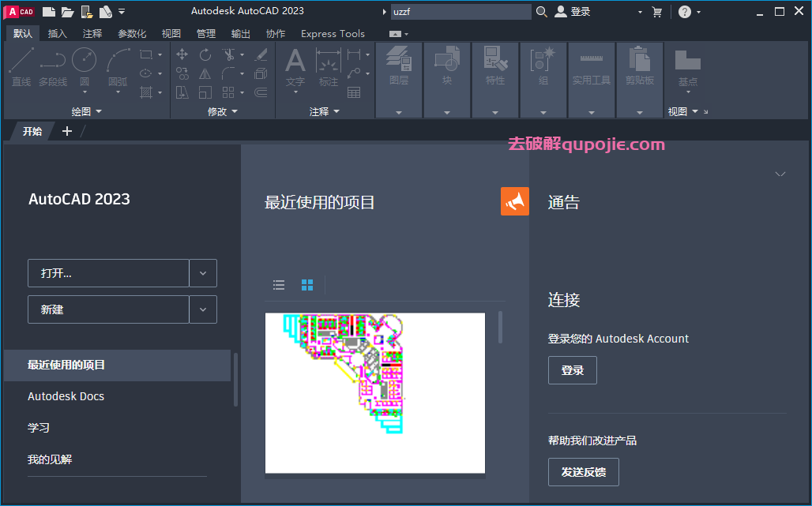Switch to the Insert (插入) ribbon tab
The height and width of the screenshot is (506, 812).
pos(57,34)
